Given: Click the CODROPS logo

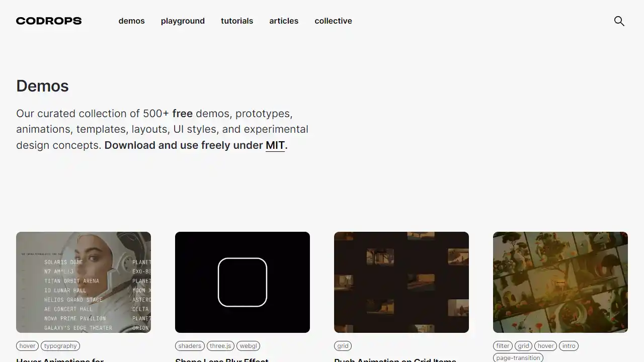Looking at the screenshot, I should pos(48,21).
